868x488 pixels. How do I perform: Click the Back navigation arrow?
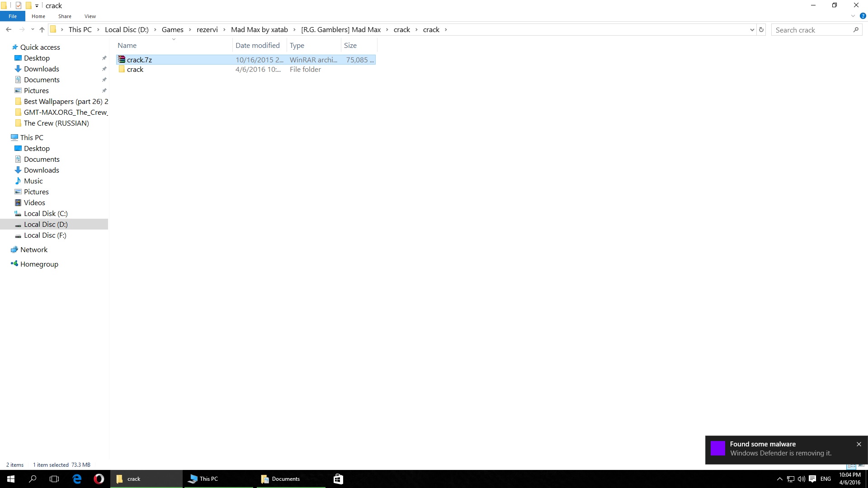click(x=9, y=30)
